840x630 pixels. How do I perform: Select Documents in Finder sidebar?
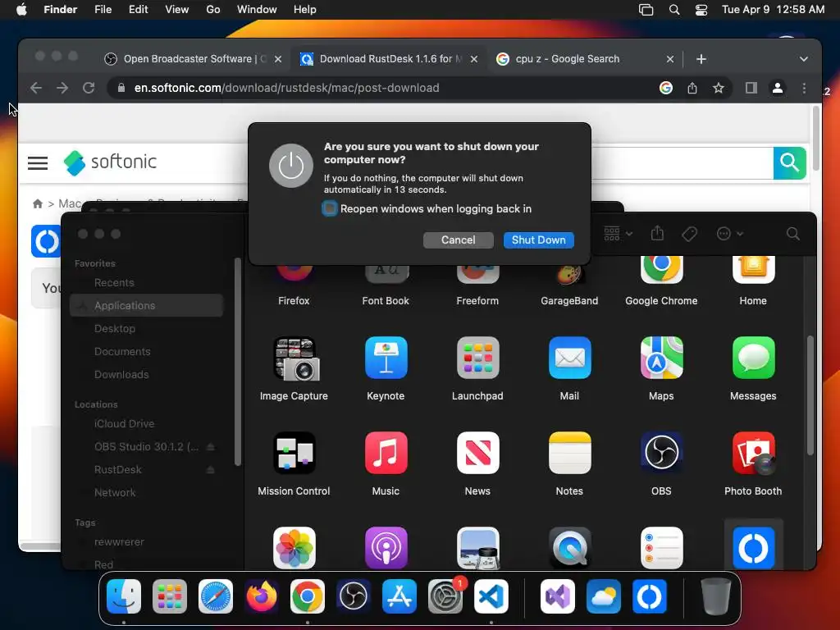(x=146, y=351)
